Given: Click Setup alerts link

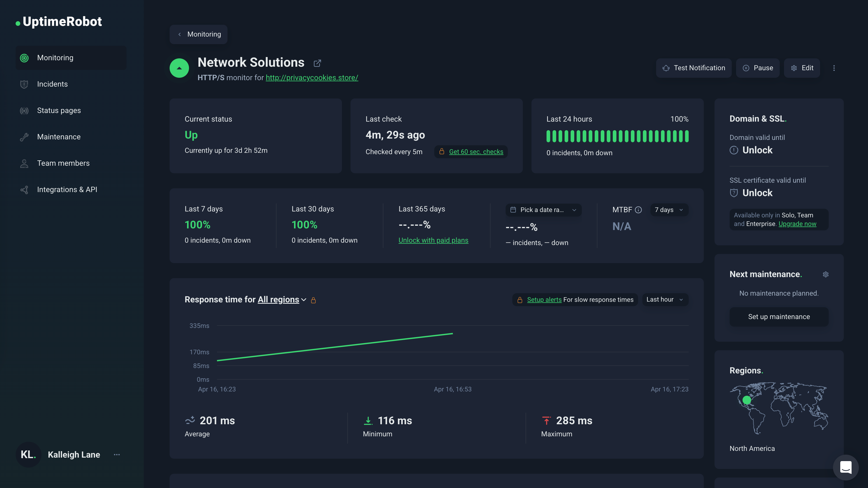Looking at the screenshot, I should coord(544,299).
